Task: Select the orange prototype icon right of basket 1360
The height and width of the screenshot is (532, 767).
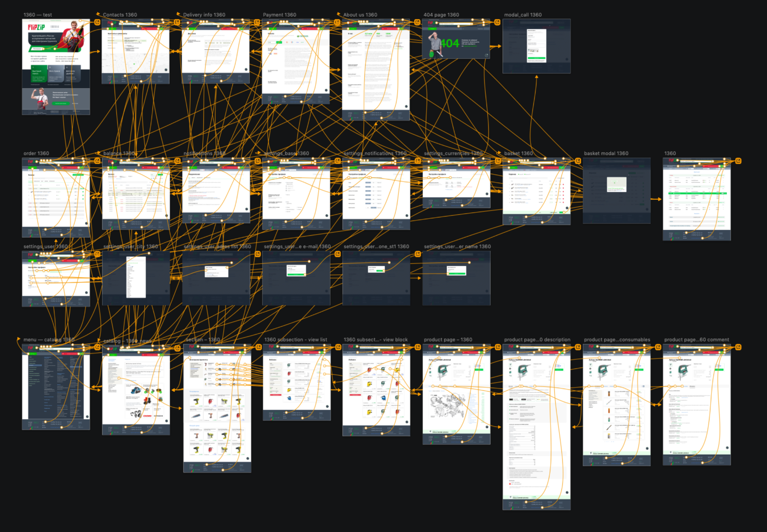Action: click(x=578, y=161)
